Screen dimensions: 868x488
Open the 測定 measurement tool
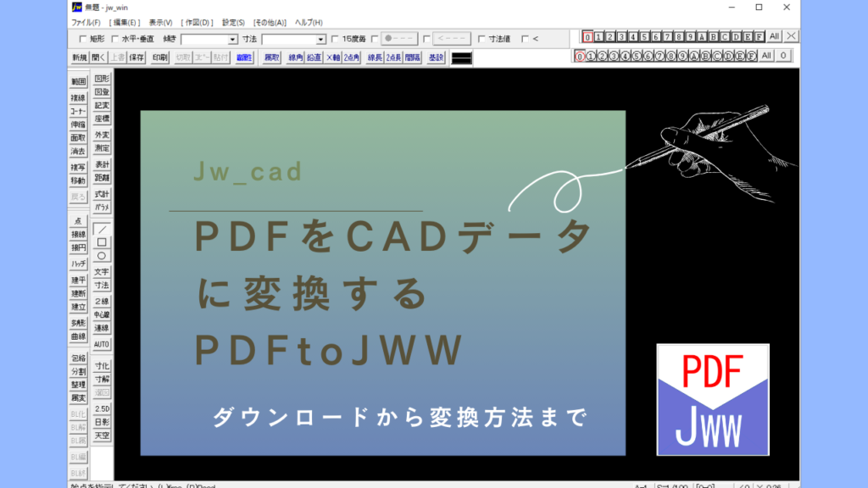[x=101, y=147]
